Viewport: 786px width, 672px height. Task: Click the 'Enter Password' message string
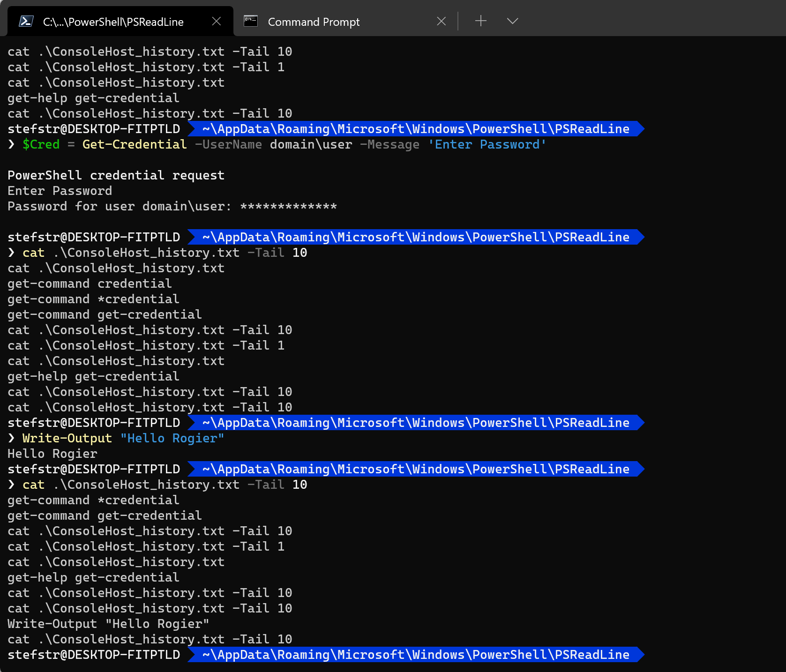tap(487, 144)
